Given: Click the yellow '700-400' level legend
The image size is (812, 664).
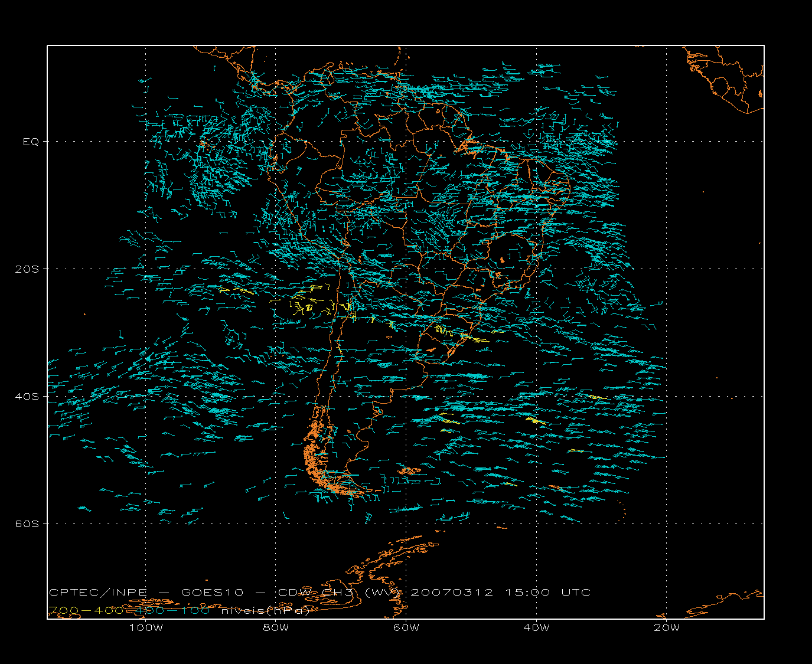Looking at the screenshot, I should (x=86, y=611).
